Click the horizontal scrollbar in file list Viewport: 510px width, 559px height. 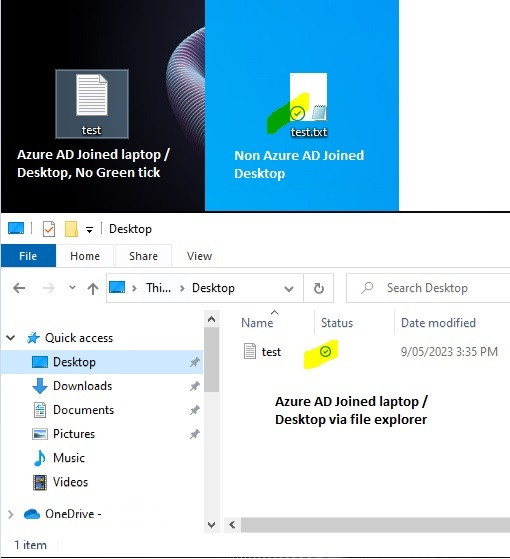click(x=375, y=524)
